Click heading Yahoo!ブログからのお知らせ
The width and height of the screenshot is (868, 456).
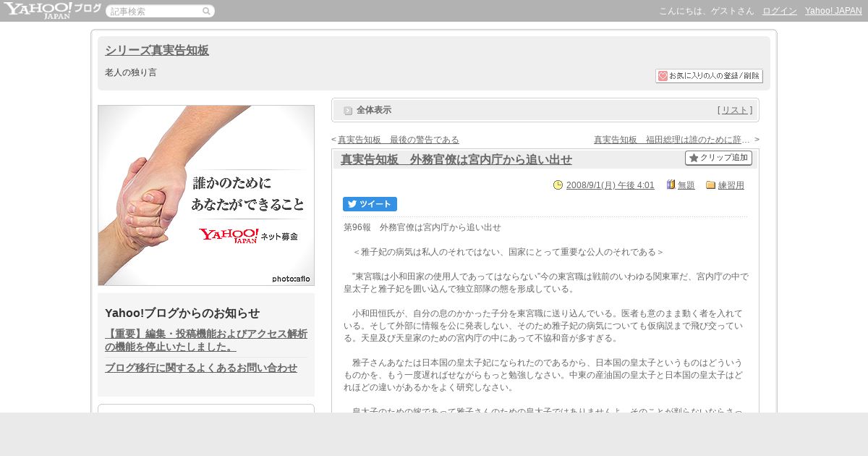click(182, 313)
